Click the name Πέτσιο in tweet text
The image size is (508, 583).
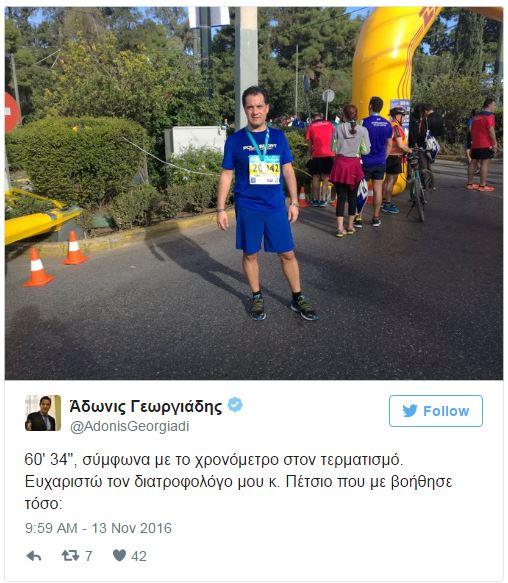[309, 481]
